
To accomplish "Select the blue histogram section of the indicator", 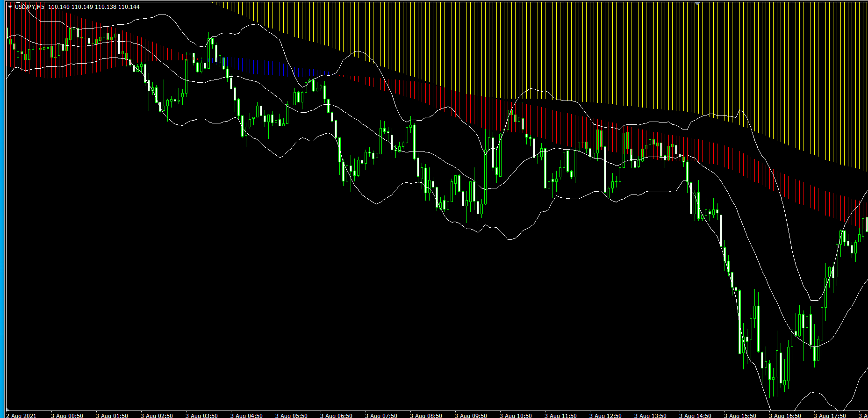I will click(x=276, y=67).
